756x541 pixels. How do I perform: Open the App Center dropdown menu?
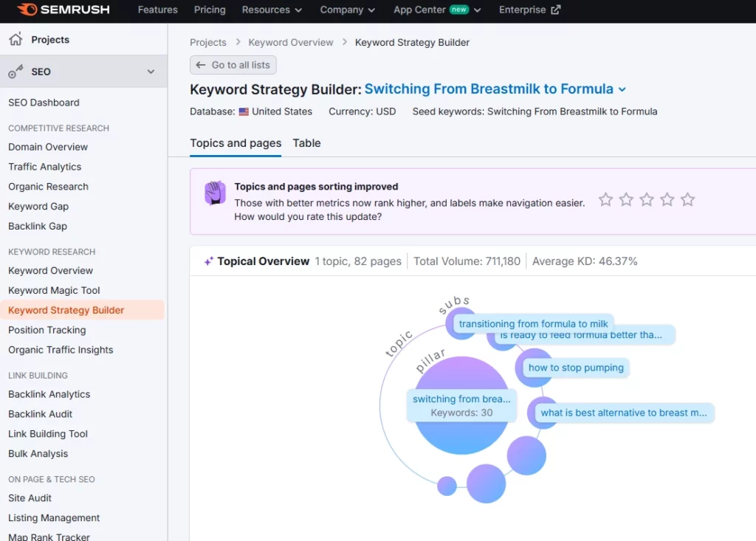(437, 10)
